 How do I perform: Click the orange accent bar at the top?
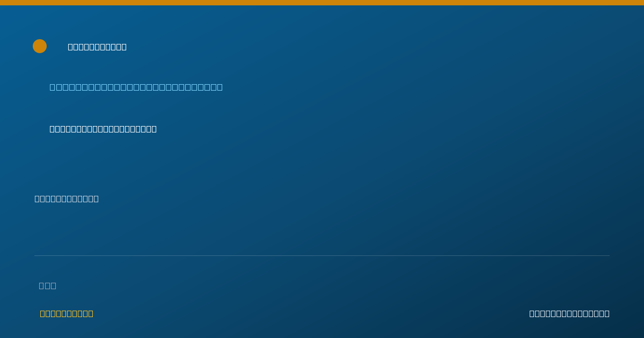[x=322, y=3]
